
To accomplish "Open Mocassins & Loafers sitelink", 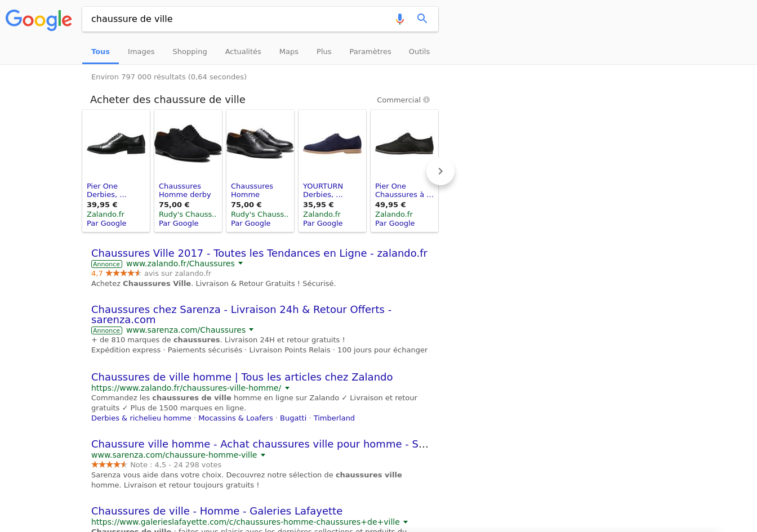I will pyautogui.click(x=235, y=418).
